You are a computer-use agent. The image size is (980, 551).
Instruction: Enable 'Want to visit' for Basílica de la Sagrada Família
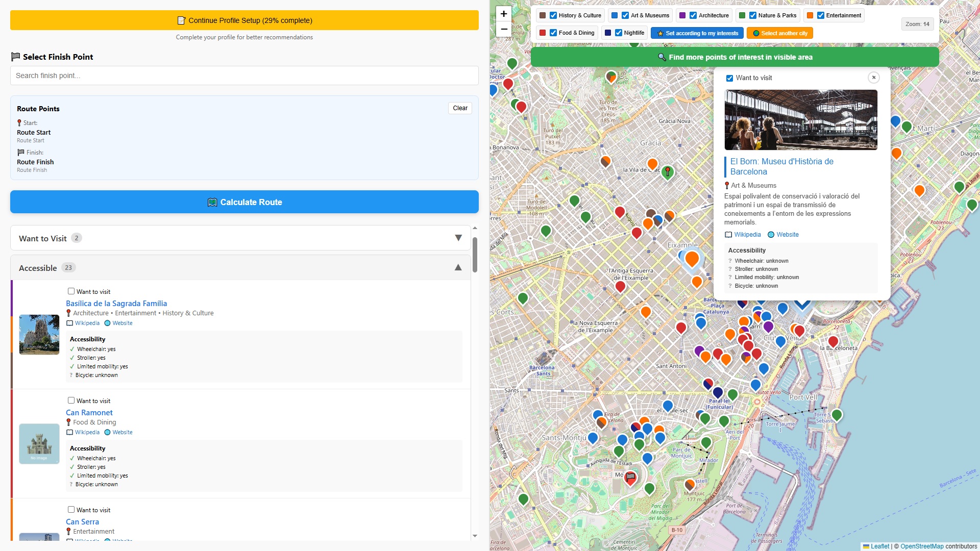click(x=71, y=291)
